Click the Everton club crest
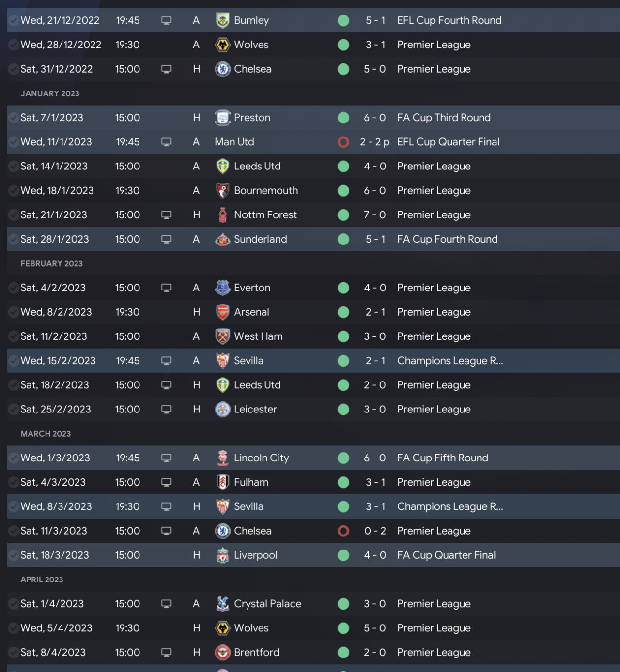This screenshot has height=672, width=620. [222, 288]
